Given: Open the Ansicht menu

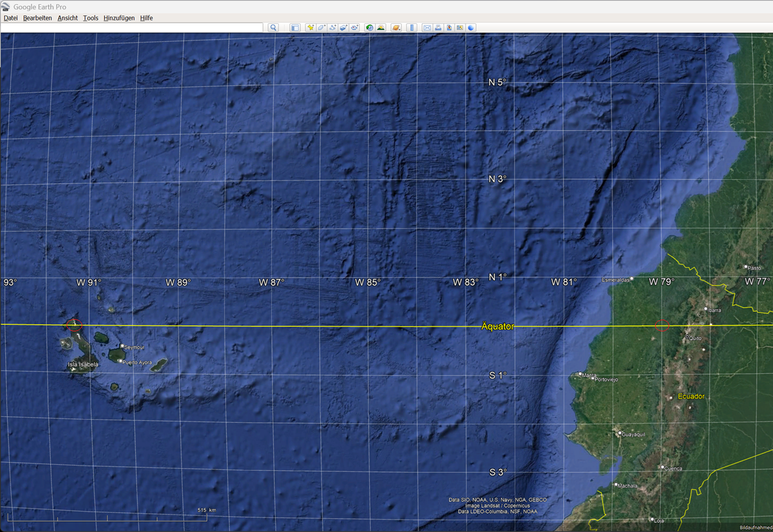Looking at the screenshot, I should 68,18.
